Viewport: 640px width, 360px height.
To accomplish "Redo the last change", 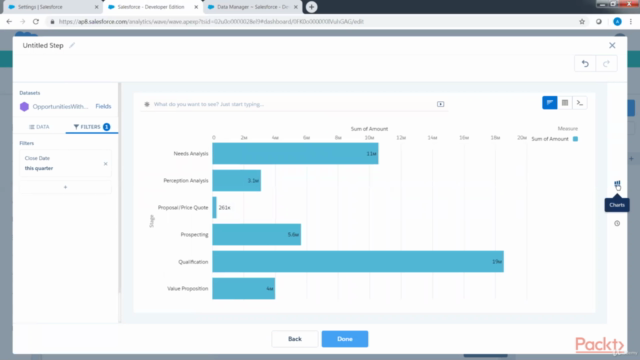I will [606, 64].
